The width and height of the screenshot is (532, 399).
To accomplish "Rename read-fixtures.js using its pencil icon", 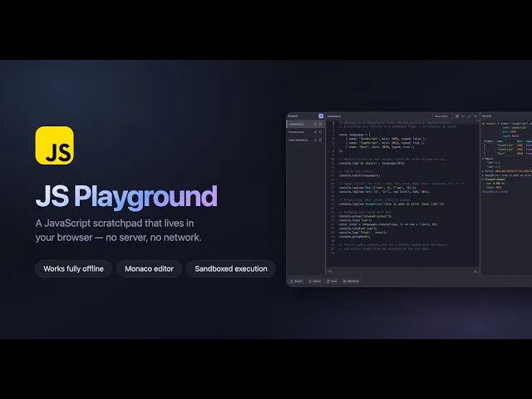I will click(x=315, y=140).
